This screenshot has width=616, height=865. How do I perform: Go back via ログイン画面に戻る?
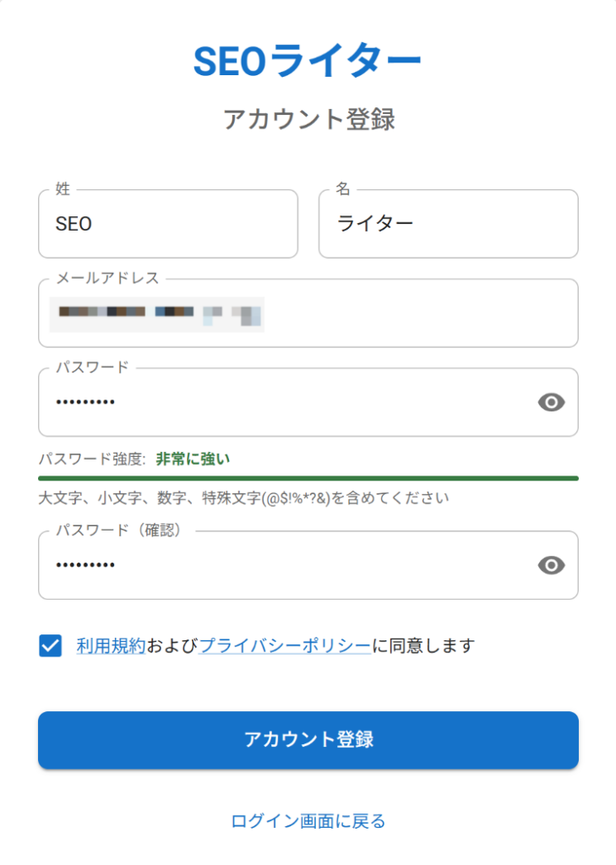tap(308, 820)
